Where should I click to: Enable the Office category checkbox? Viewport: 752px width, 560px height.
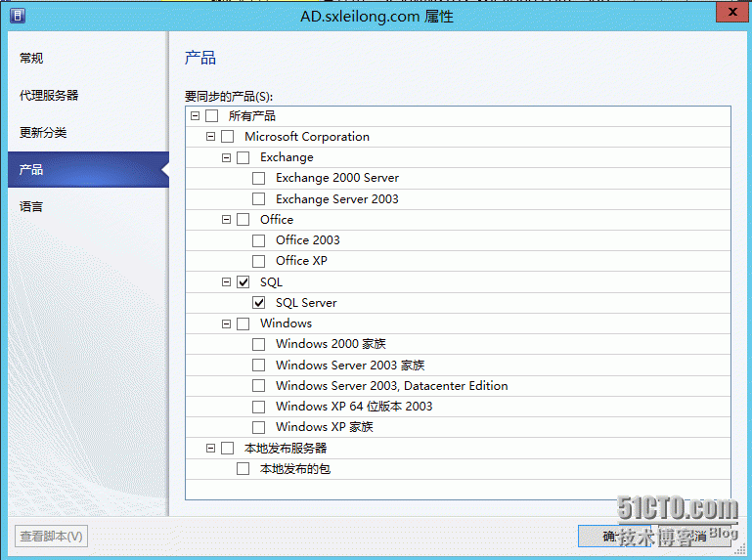(243, 220)
